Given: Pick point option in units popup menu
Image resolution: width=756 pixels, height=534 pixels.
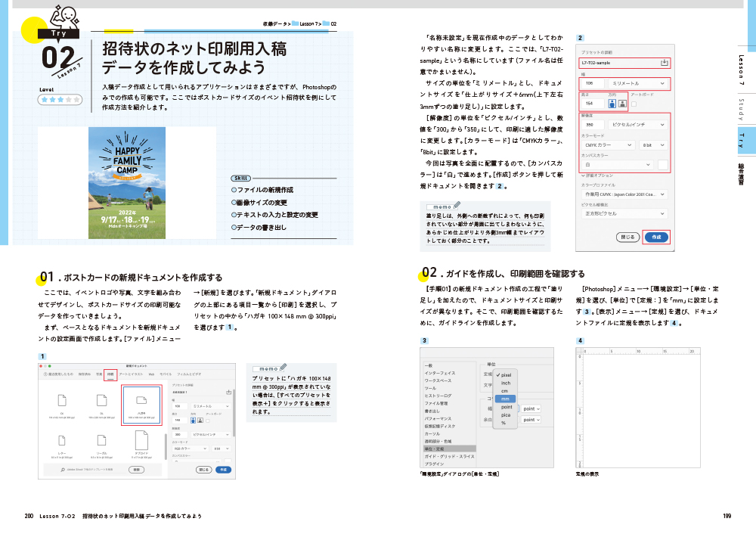Looking at the screenshot, I should click(x=507, y=407).
